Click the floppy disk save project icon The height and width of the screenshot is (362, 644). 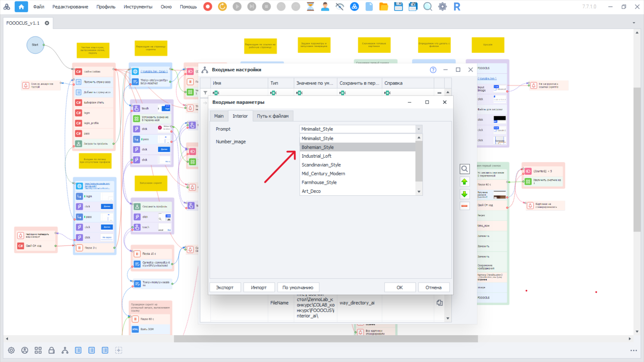click(x=398, y=7)
